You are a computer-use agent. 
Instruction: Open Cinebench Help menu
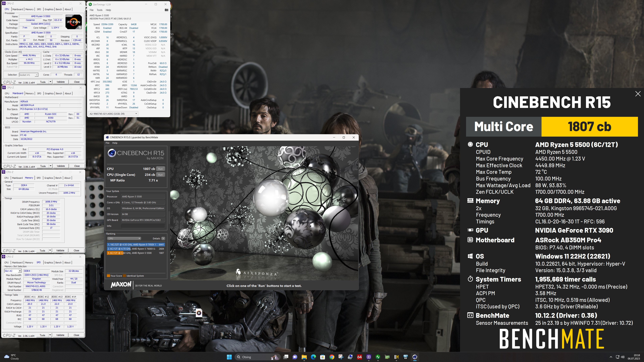coord(115,143)
